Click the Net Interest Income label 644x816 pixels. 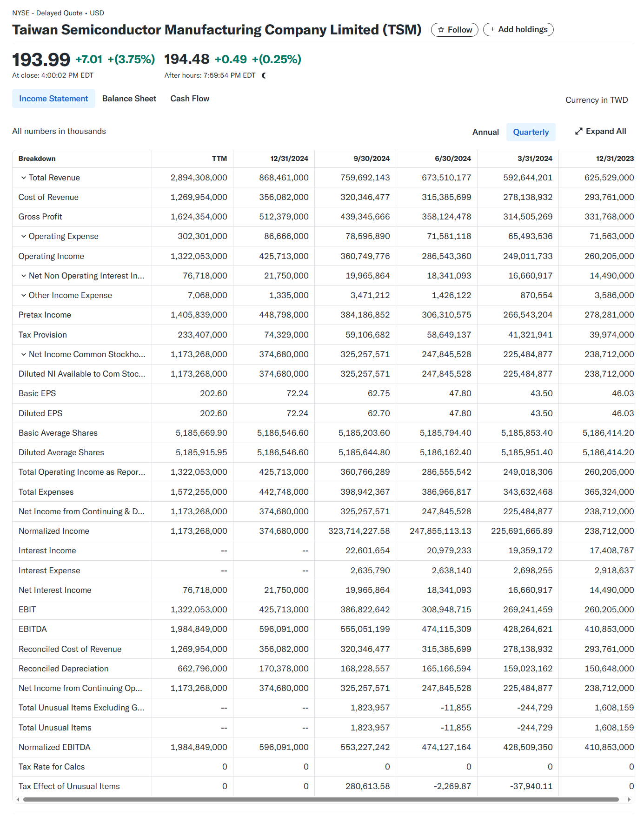click(55, 590)
